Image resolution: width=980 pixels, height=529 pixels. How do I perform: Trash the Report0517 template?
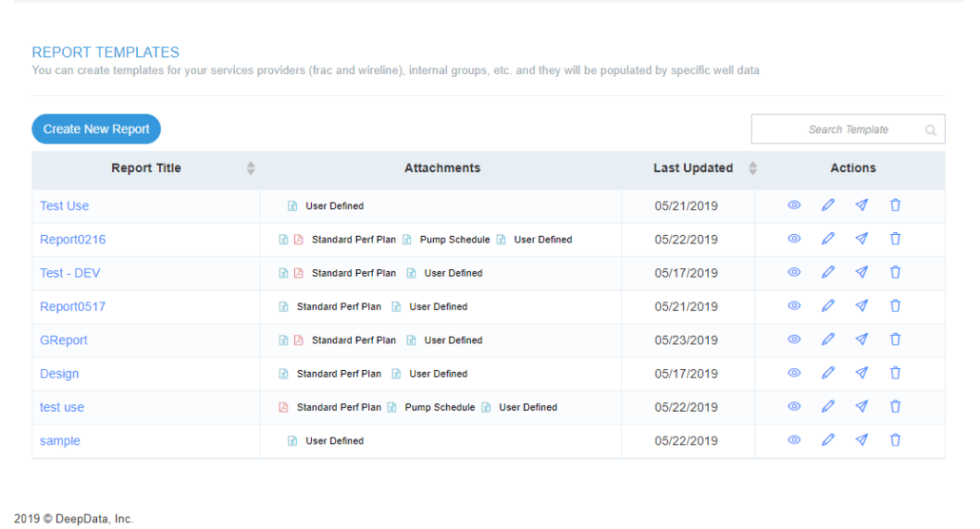895,305
